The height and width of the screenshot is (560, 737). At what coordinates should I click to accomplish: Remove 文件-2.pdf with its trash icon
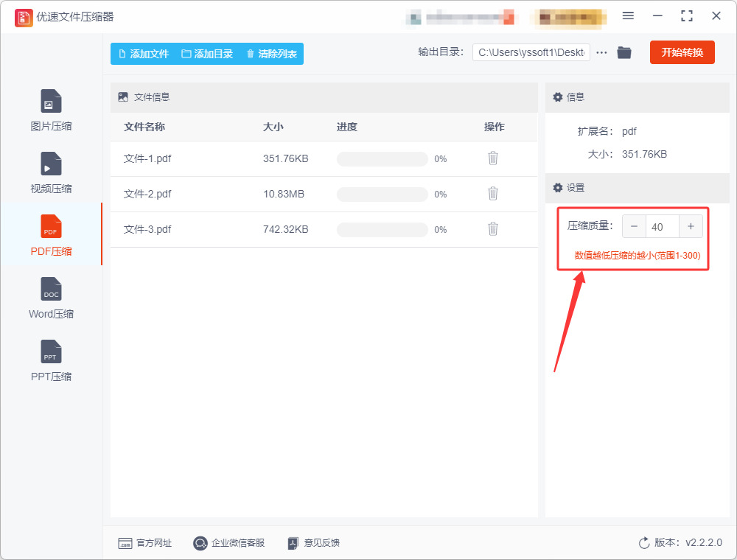point(492,194)
